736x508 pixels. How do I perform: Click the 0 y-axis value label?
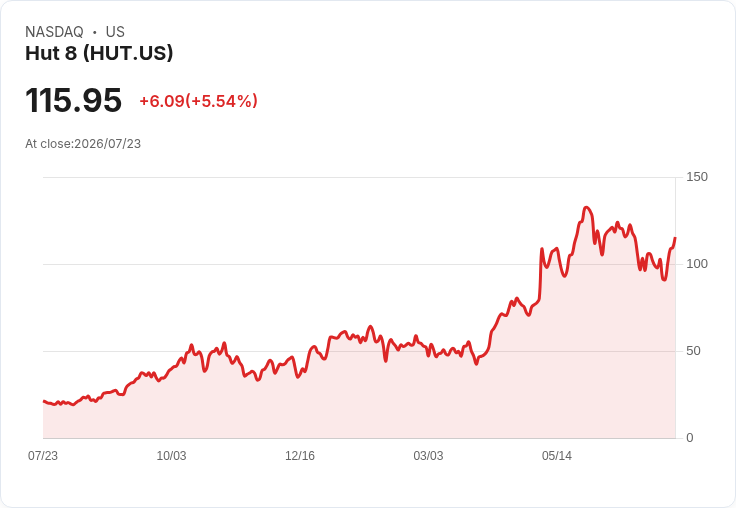(690, 438)
